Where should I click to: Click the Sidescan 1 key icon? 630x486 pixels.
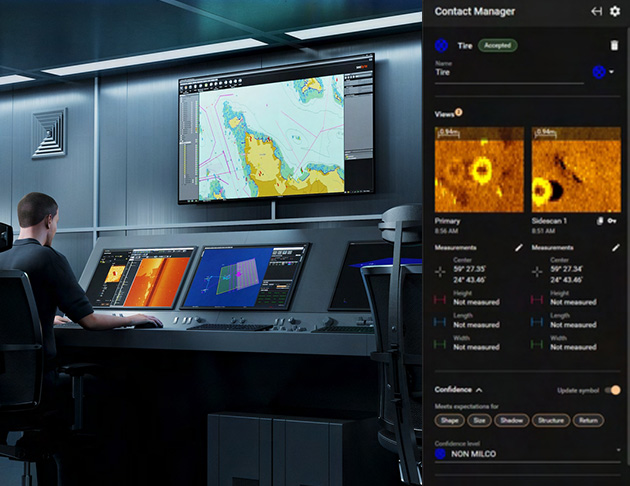click(611, 219)
